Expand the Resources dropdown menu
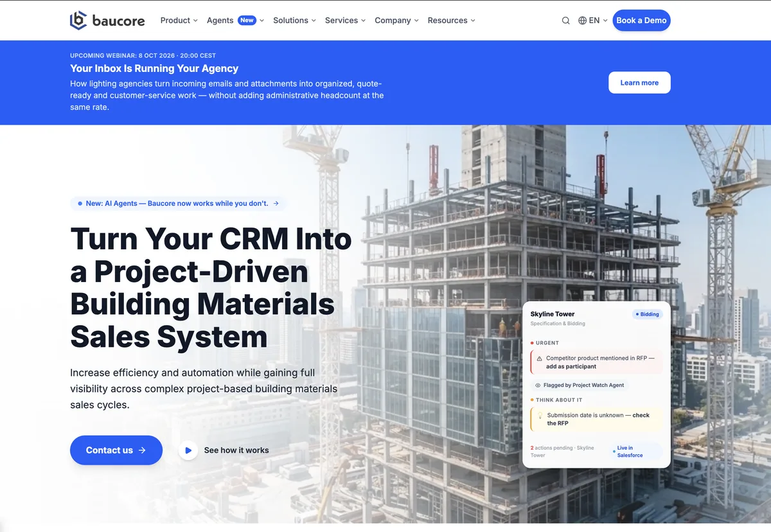This screenshot has height=532, width=771. (x=451, y=21)
